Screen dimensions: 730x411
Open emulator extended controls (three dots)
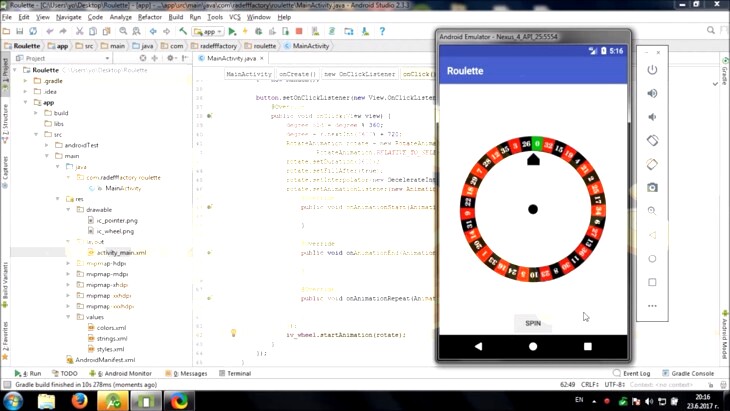tap(652, 306)
